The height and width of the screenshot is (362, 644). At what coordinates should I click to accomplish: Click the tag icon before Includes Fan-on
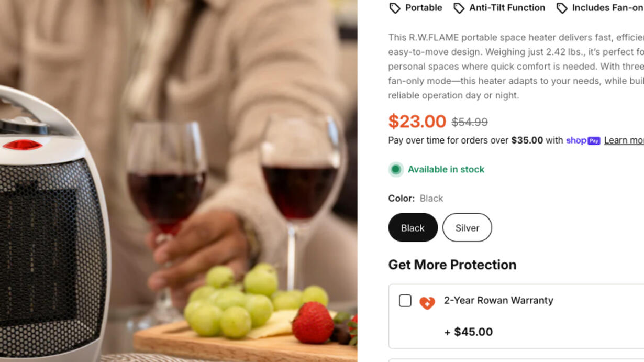click(562, 8)
